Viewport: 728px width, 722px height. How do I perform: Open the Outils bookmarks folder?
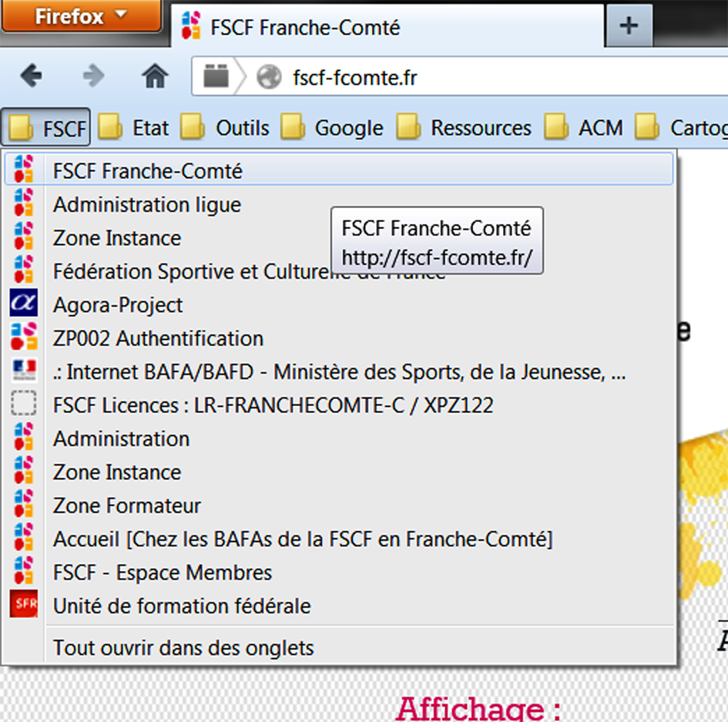225,127
